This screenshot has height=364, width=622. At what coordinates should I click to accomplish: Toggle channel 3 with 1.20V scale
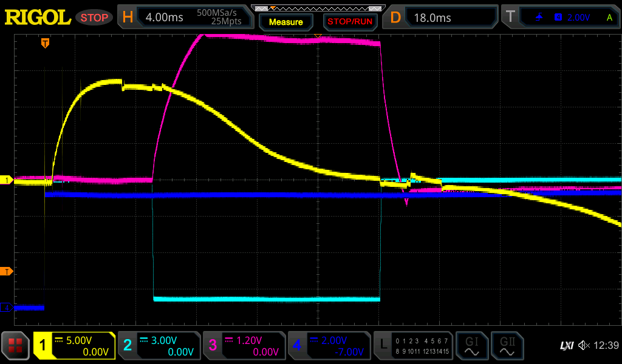(244, 346)
